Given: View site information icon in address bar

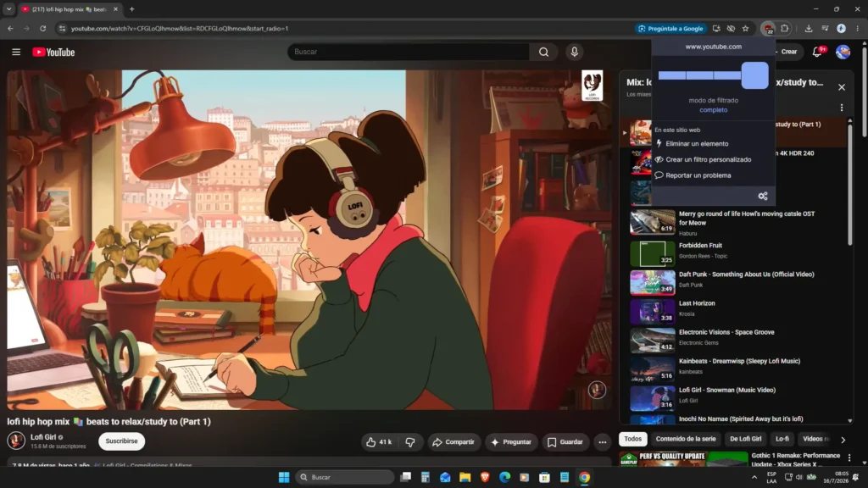Looking at the screenshot, I should click(62, 28).
